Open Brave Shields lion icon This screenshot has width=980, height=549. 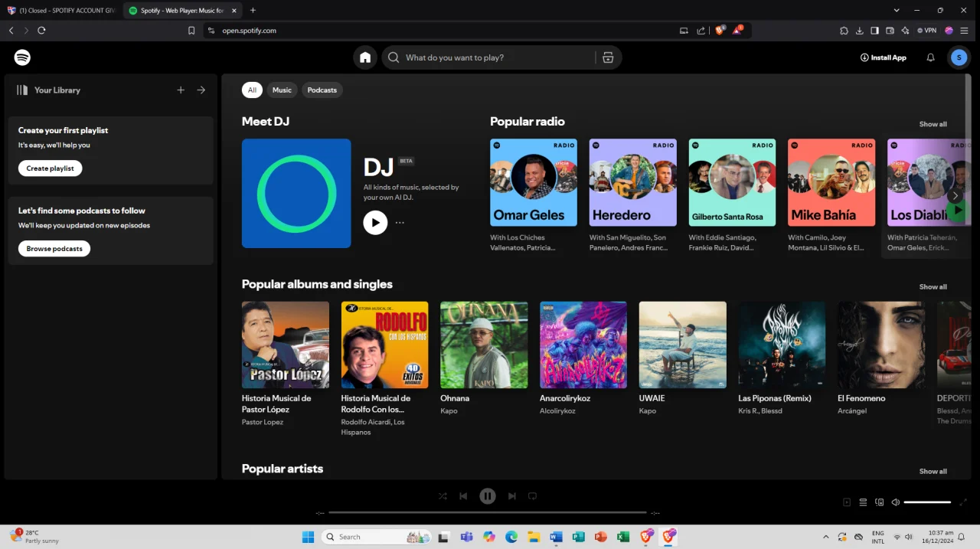tap(720, 31)
